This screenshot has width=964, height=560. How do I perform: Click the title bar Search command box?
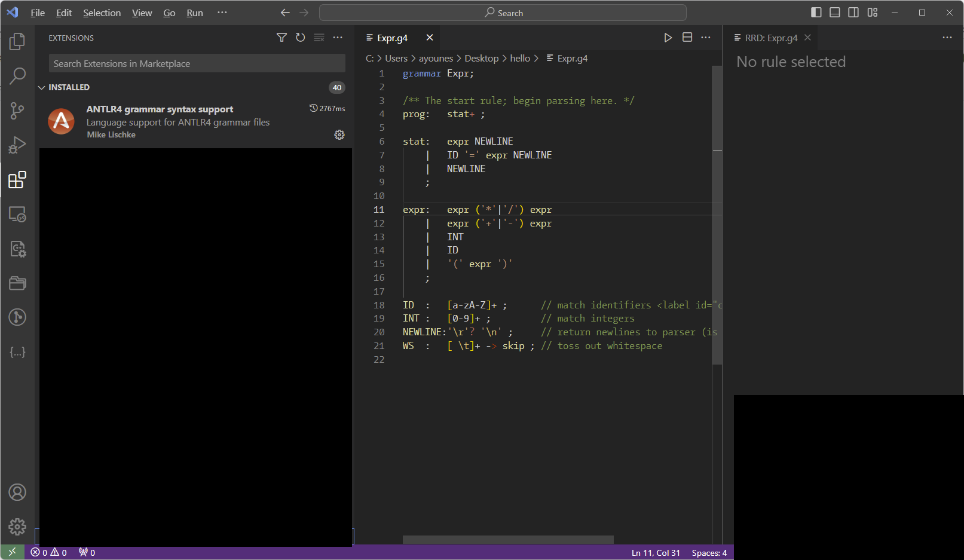pos(503,13)
